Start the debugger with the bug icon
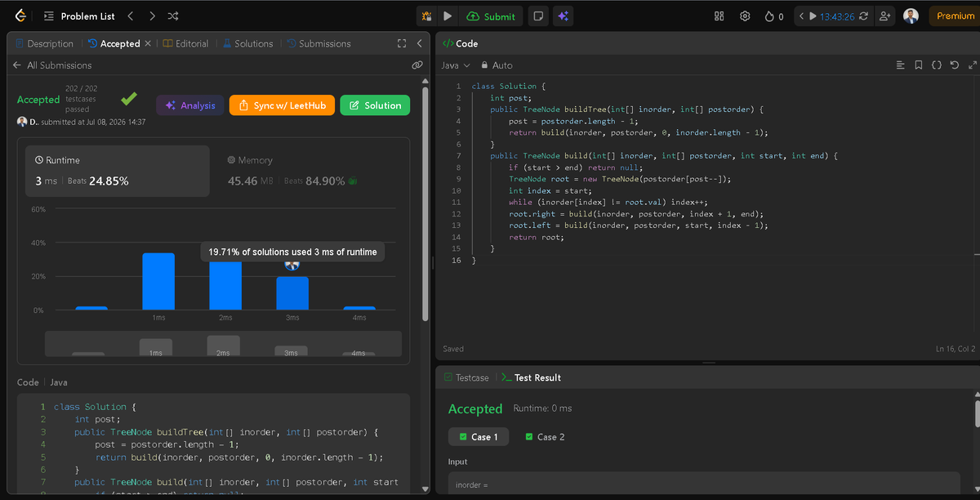980x500 pixels. (426, 16)
